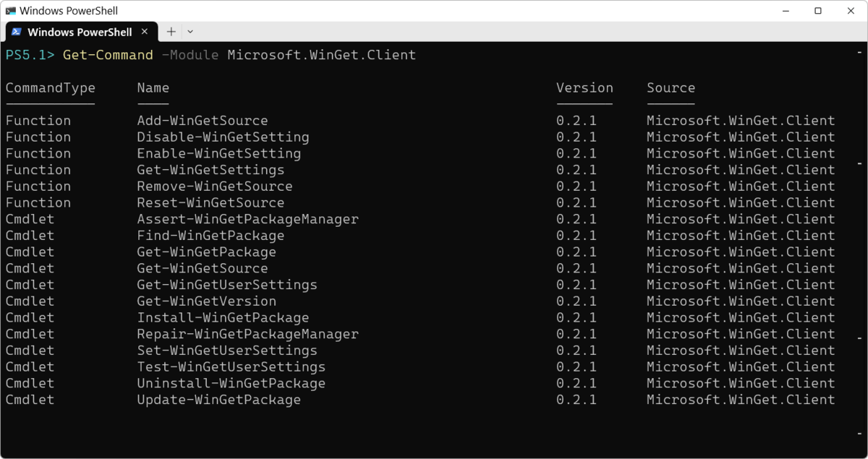Select the Get-Command text in the prompt
This screenshot has width=868, height=459.
[107, 54]
